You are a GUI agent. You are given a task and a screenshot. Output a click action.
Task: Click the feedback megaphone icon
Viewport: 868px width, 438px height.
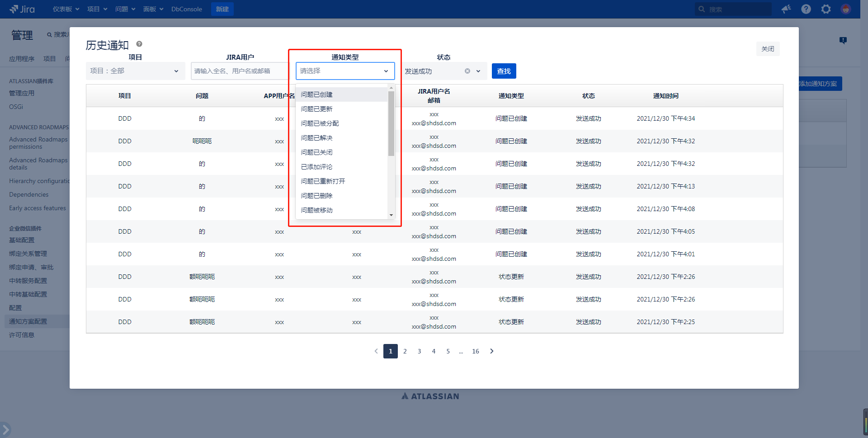pyautogui.click(x=786, y=9)
